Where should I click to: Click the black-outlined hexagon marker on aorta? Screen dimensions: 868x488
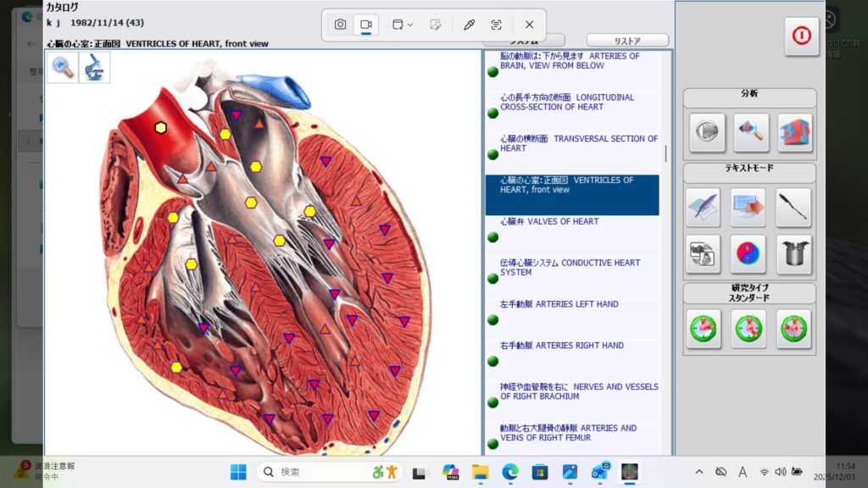pyautogui.click(x=160, y=127)
